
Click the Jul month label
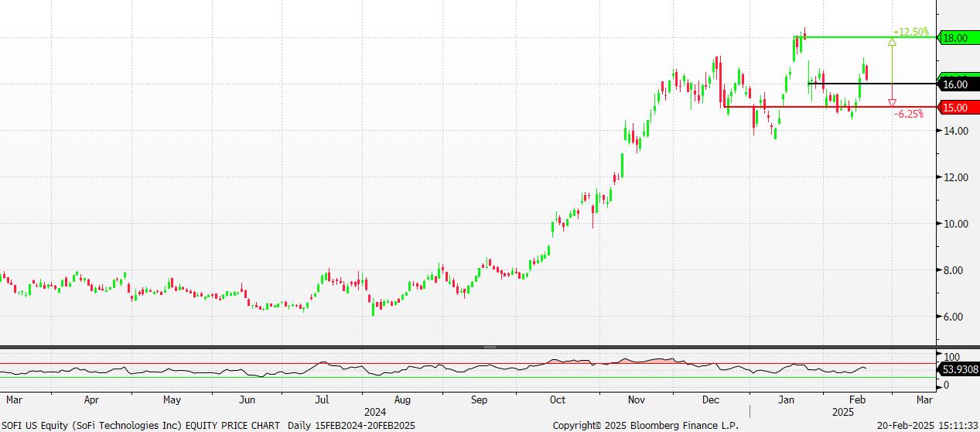(322, 400)
